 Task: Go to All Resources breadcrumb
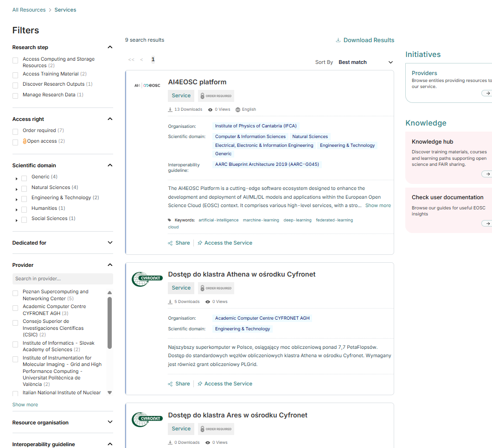coord(29,10)
